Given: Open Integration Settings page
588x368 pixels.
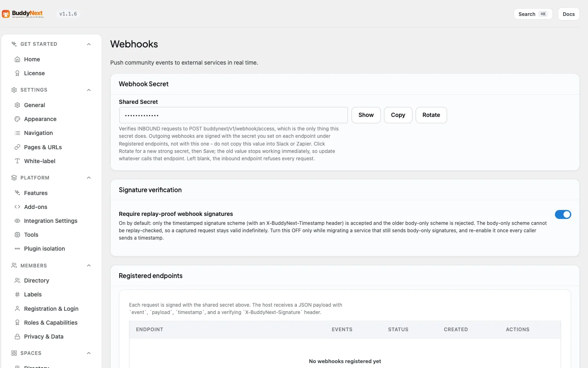Looking at the screenshot, I should tap(51, 221).
